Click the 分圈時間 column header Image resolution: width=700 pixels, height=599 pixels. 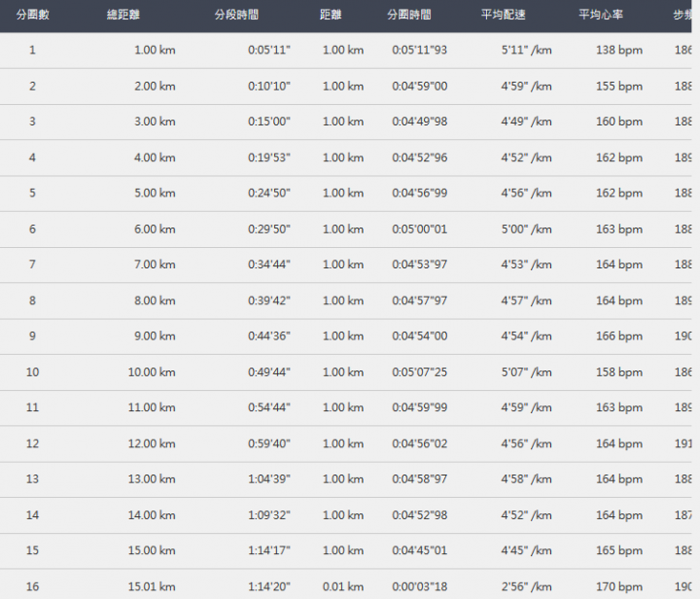pos(409,15)
